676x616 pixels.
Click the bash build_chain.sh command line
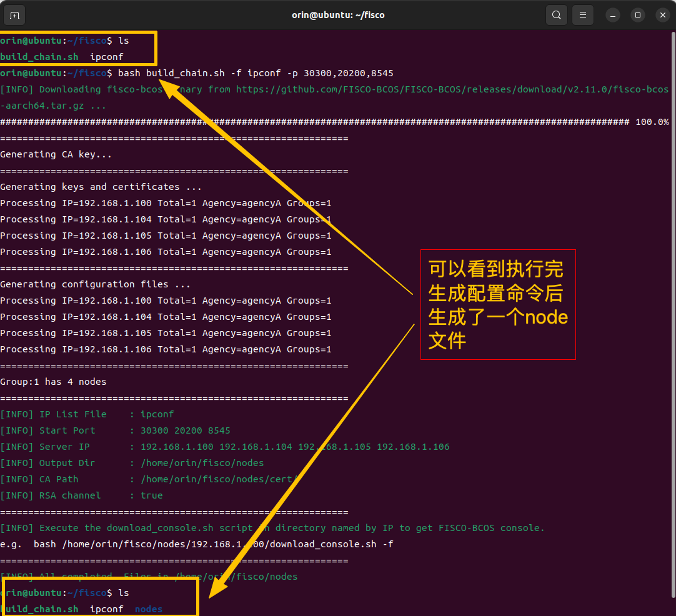pos(197,73)
